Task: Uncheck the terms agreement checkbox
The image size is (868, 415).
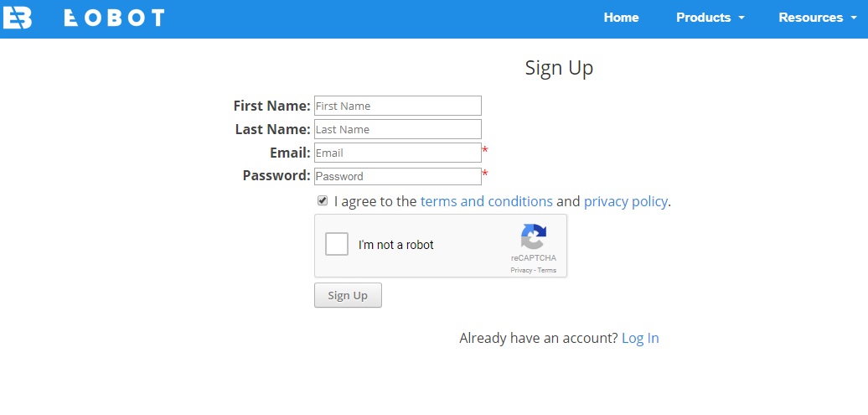Action: (x=323, y=201)
